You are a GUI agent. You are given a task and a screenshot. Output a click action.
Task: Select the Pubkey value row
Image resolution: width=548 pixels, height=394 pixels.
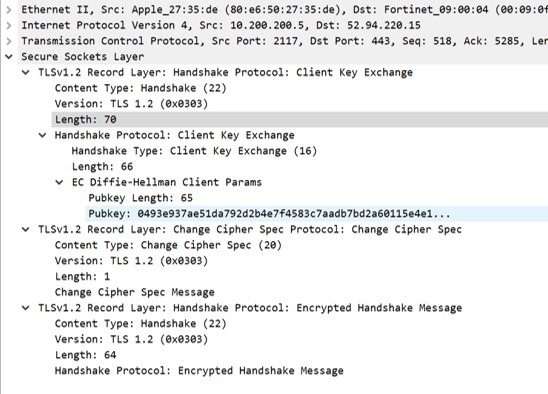coord(317,214)
